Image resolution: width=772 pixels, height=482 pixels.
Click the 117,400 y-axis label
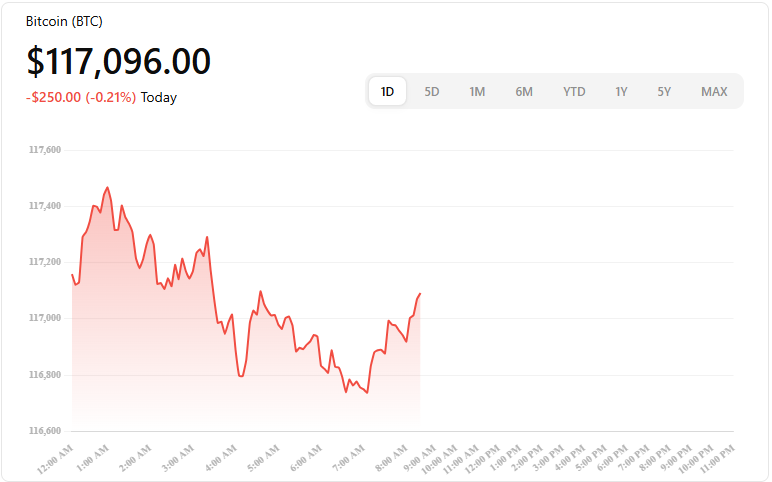45,206
